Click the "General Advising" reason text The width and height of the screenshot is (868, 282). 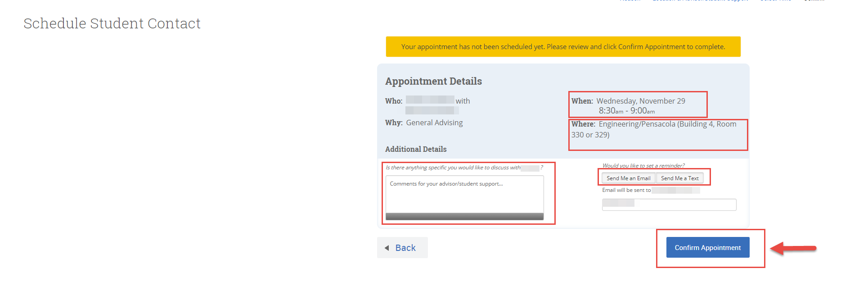pyautogui.click(x=434, y=123)
